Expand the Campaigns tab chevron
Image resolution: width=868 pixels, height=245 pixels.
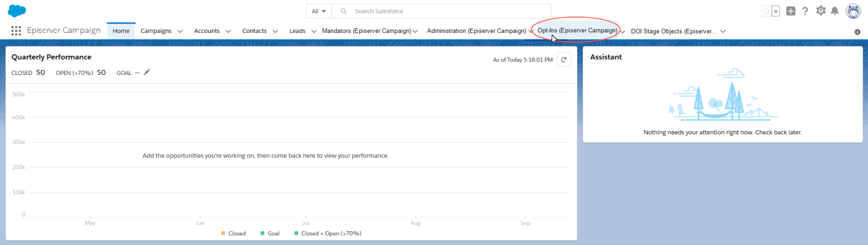click(180, 31)
